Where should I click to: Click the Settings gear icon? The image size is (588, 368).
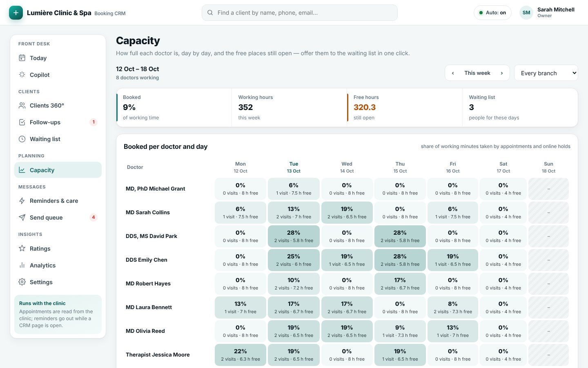pos(22,282)
